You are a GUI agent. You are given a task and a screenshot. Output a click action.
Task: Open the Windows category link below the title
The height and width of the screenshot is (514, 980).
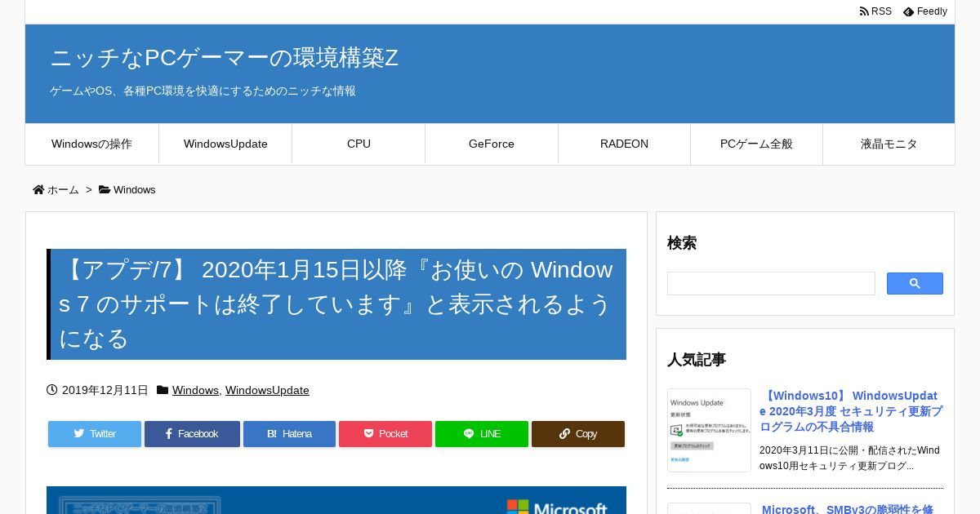point(195,390)
